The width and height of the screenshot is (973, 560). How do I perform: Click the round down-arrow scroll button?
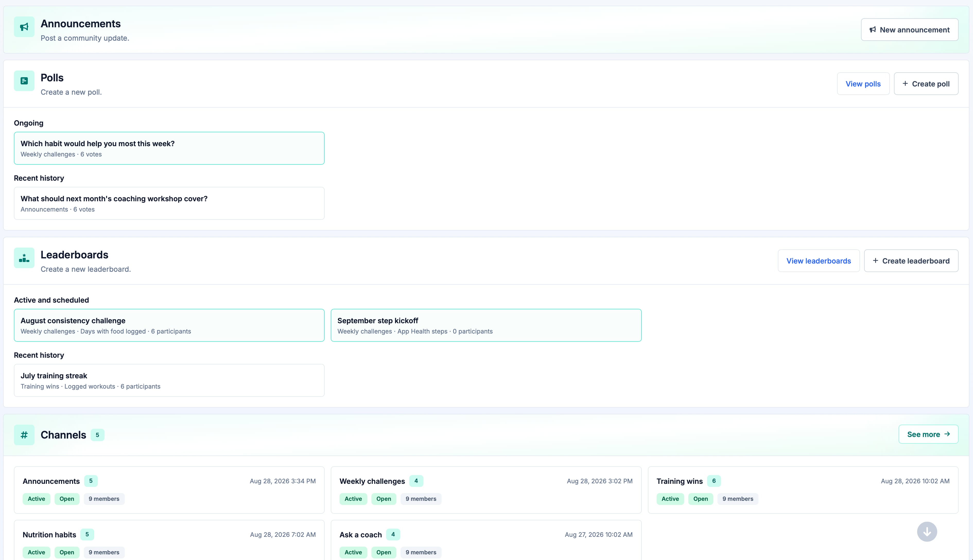(x=927, y=532)
